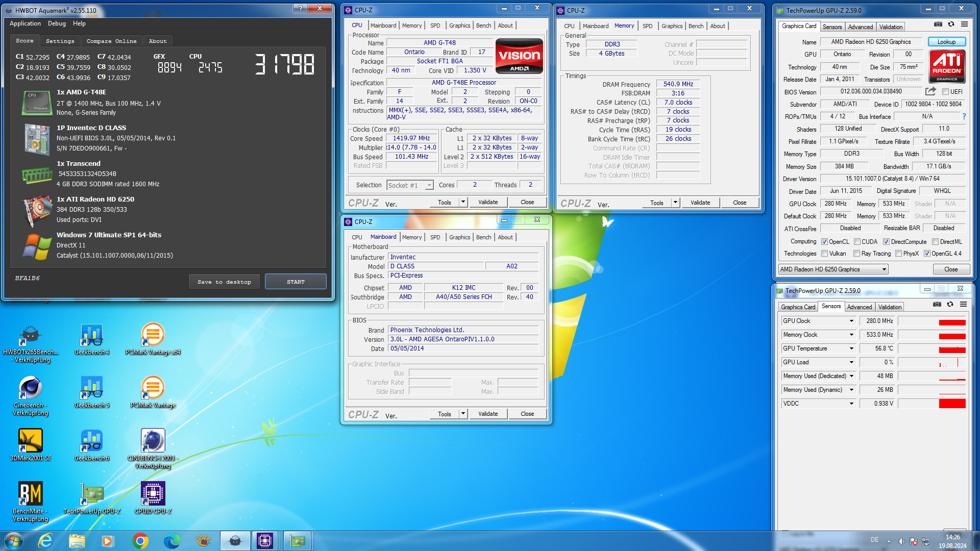Image resolution: width=980 pixels, height=551 pixels.
Task: Click the ATI Radeon Graphics logo in GPU-Z
Action: click(947, 66)
